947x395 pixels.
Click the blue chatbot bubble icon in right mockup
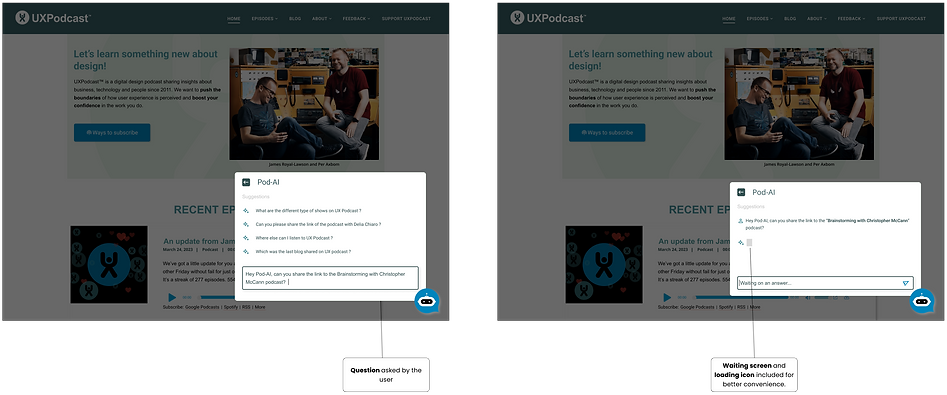point(922,301)
